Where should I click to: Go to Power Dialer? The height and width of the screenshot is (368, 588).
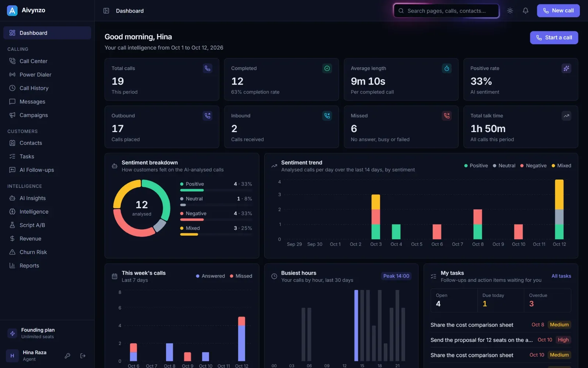coord(47,75)
